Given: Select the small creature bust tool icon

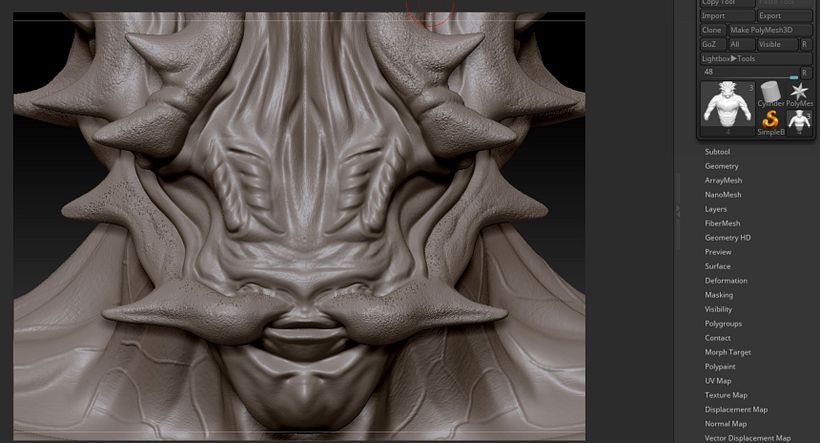Looking at the screenshot, I should click(800, 121).
